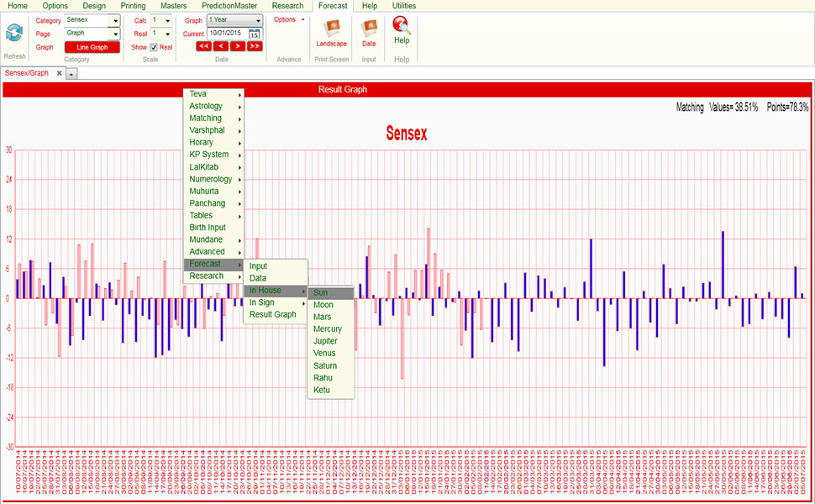Open the PredictionMaster ribbon tab
Viewport: 815px width, 504px height.
[x=229, y=6]
